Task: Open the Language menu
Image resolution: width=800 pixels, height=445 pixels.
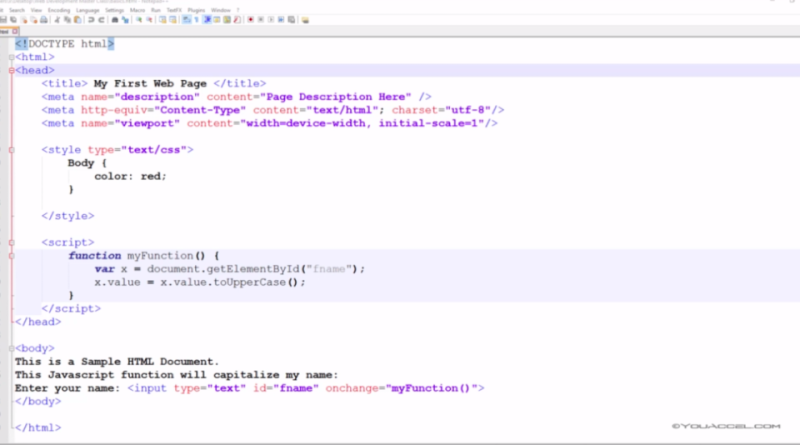Action: (x=88, y=10)
